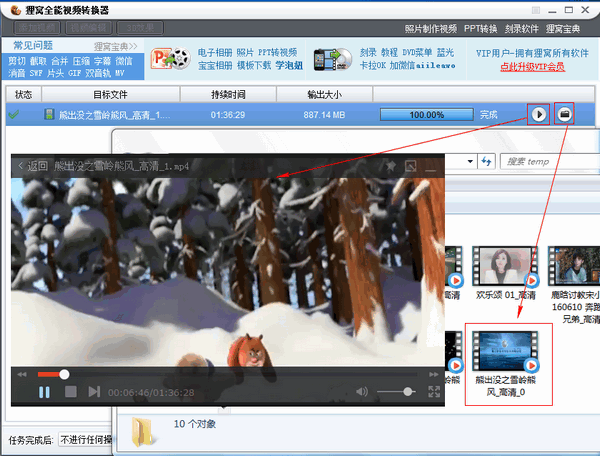This screenshot has width=600, height=456.
Task: Click the 宝宝相册 link
Action: (215, 65)
